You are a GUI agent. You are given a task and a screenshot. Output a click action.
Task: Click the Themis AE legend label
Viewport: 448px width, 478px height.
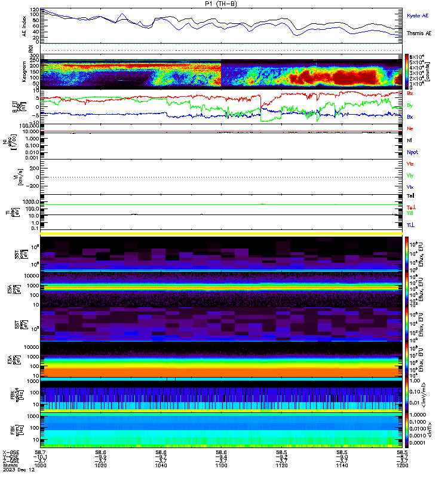pos(419,33)
